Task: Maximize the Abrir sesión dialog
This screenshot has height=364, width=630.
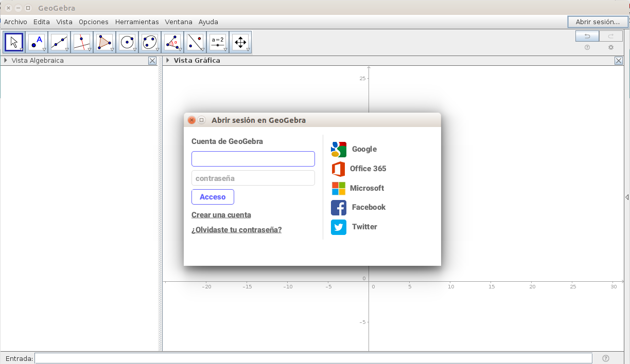Action: click(202, 120)
